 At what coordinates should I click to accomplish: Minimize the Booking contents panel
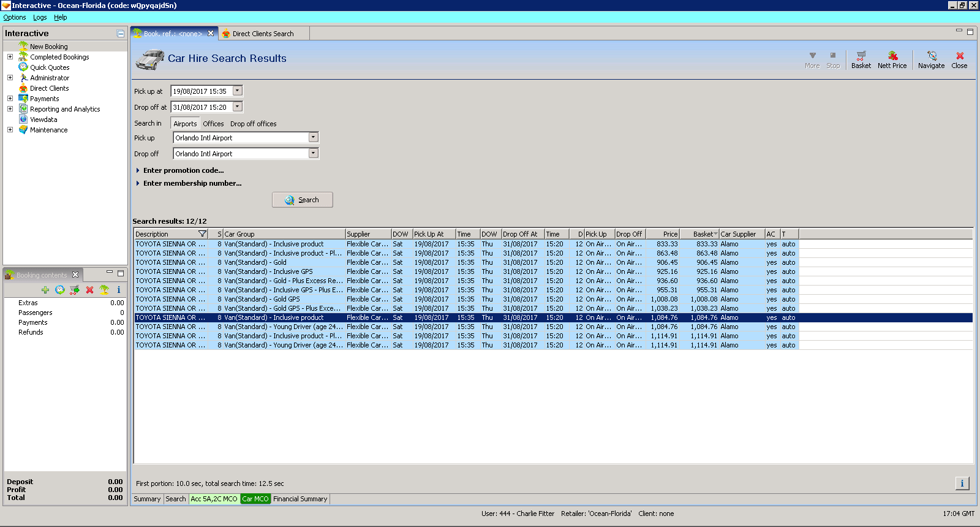point(110,272)
